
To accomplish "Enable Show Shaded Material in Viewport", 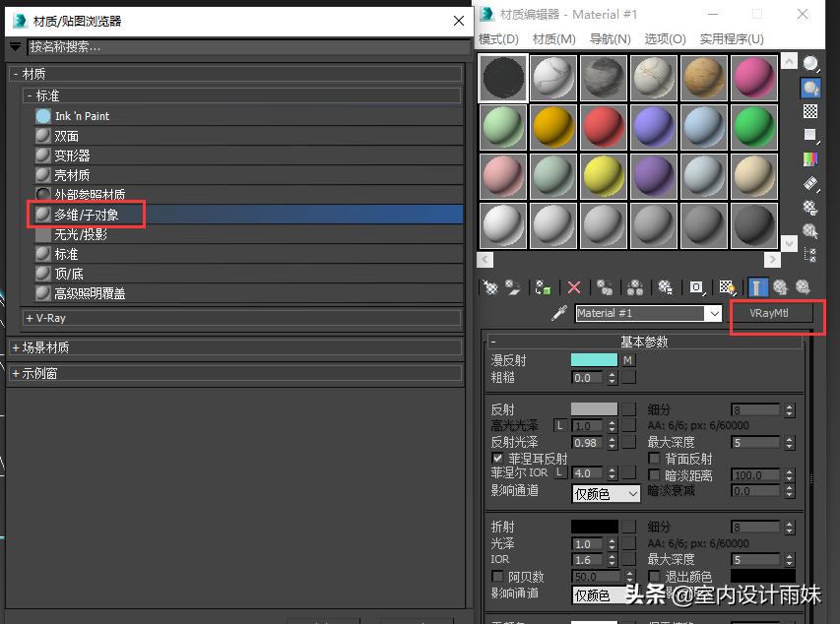I will point(728,286).
